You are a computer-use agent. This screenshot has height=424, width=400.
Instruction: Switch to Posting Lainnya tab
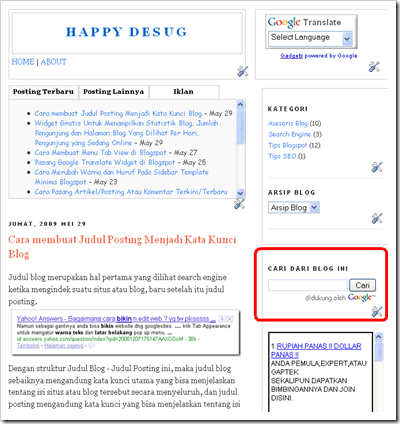(114, 92)
